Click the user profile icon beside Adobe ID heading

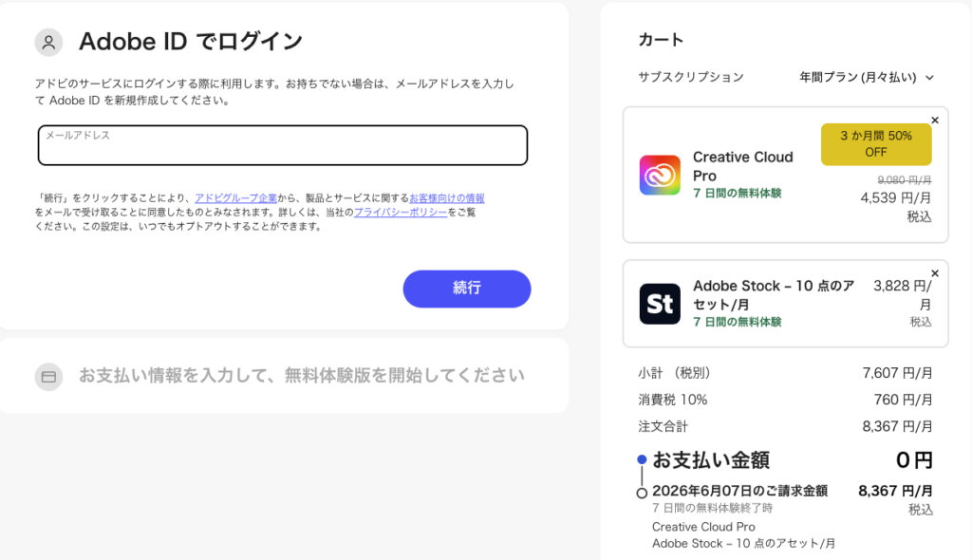tap(48, 42)
